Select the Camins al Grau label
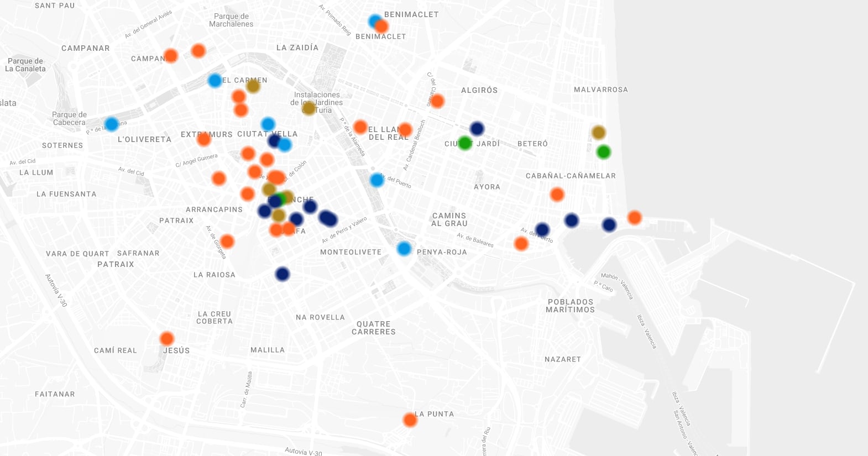Screen dimensions: 868x456 [449, 219]
